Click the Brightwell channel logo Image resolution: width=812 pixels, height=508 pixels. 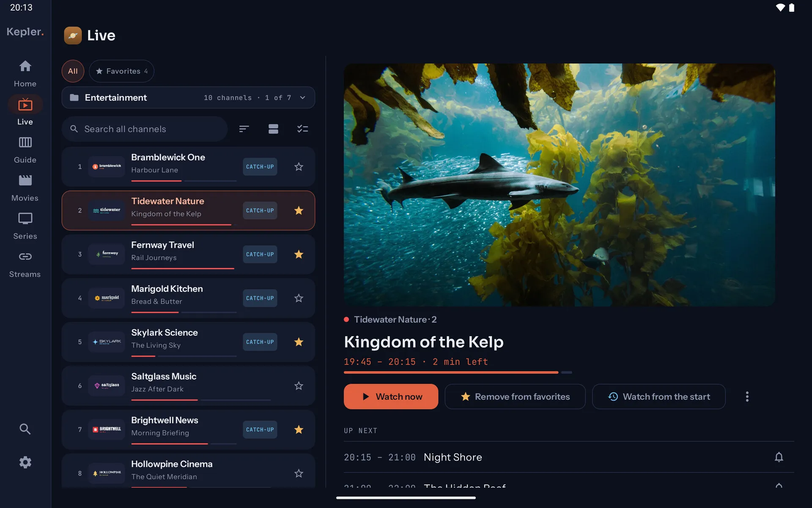107,429
